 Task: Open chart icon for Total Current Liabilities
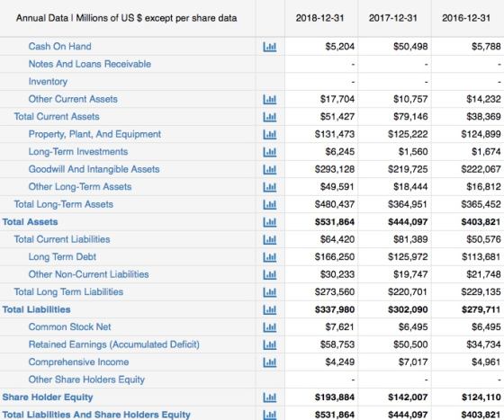tap(269, 239)
